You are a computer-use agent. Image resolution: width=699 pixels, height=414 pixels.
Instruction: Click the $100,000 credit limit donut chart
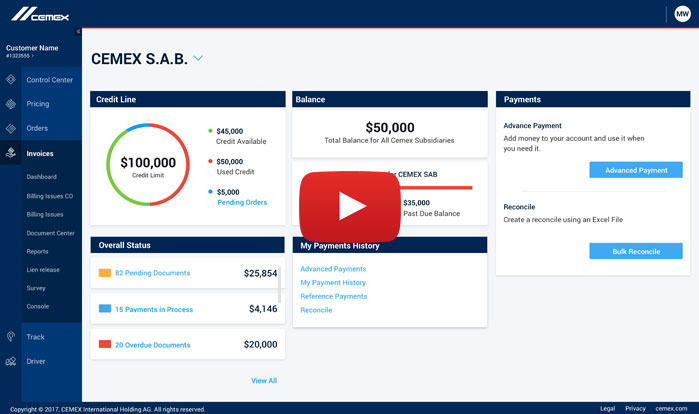[x=148, y=164]
